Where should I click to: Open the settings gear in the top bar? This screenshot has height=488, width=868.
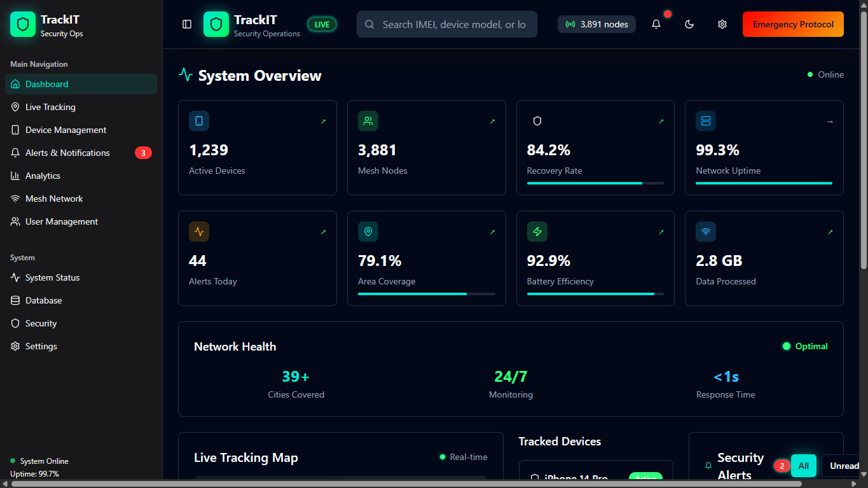pos(722,24)
